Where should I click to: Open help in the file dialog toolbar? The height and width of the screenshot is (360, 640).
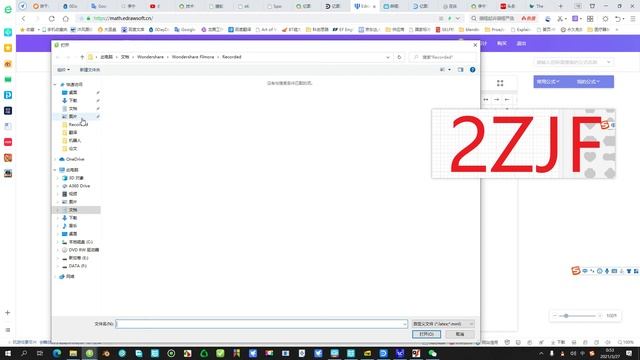[472, 70]
